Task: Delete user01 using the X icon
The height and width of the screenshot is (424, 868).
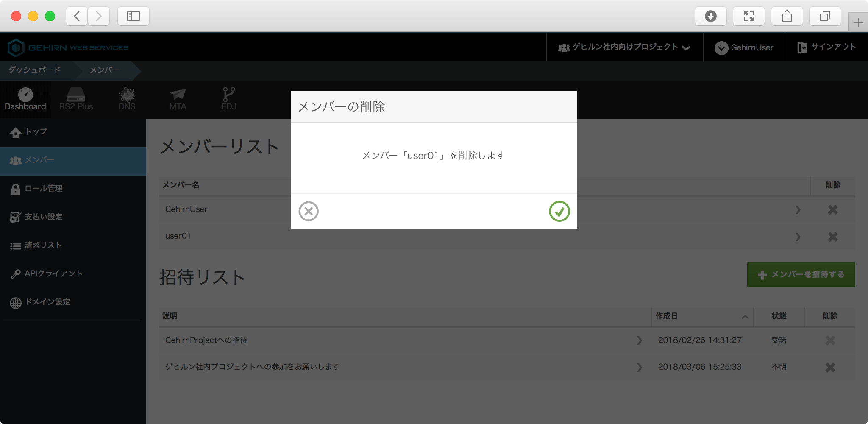Action: (832, 237)
